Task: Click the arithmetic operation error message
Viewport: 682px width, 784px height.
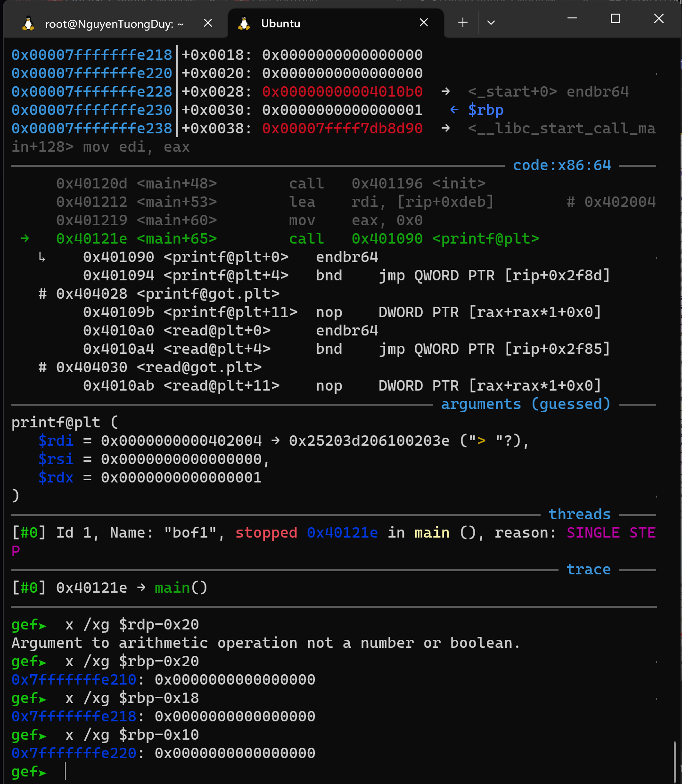Action: point(266,643)
